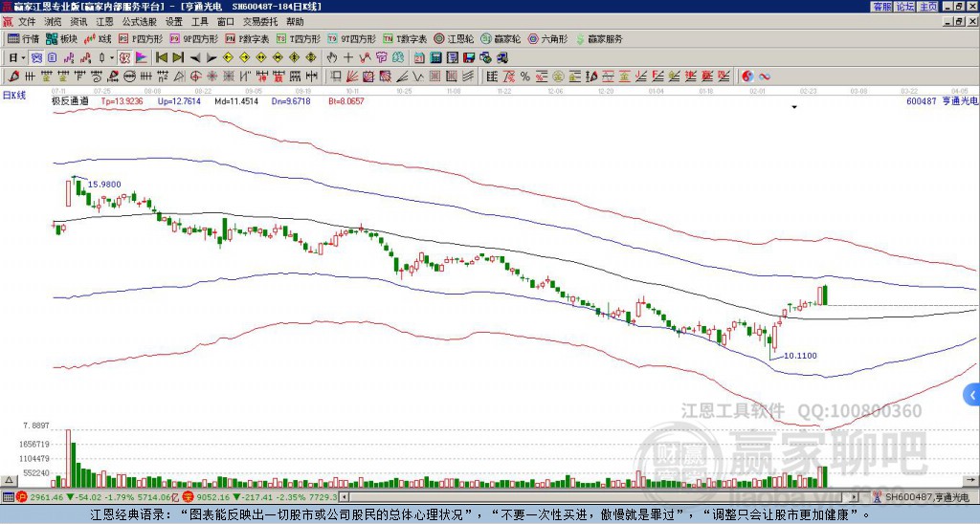The image size is (980, 524).
Task: Click the percent sign % tool
Action: [525, 76]
